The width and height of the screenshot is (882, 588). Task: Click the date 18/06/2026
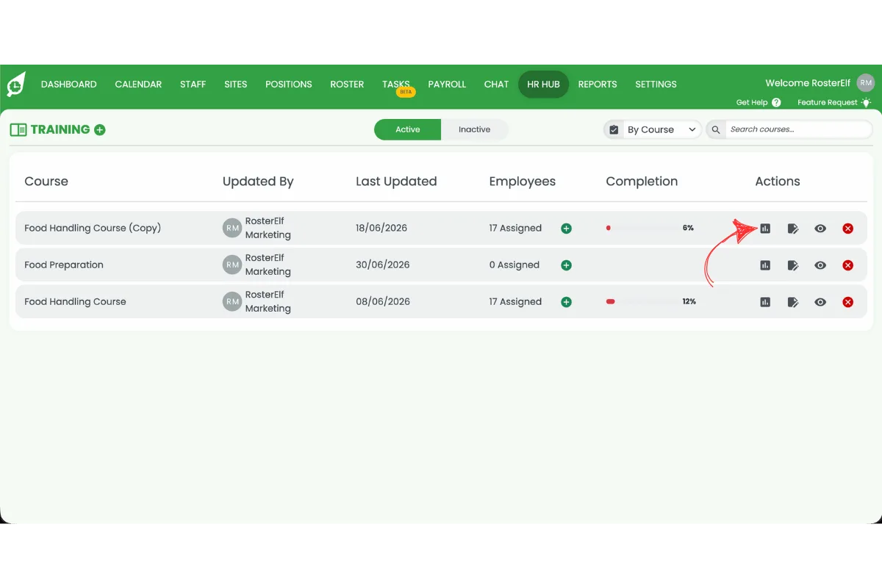tap(381, 228)
